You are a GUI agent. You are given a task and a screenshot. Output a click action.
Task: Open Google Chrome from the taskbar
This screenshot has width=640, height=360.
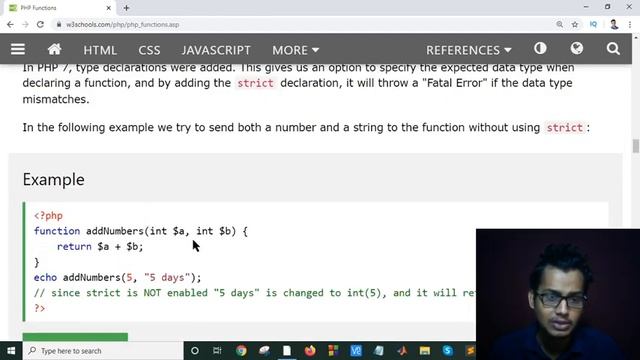tap(241, 351)
